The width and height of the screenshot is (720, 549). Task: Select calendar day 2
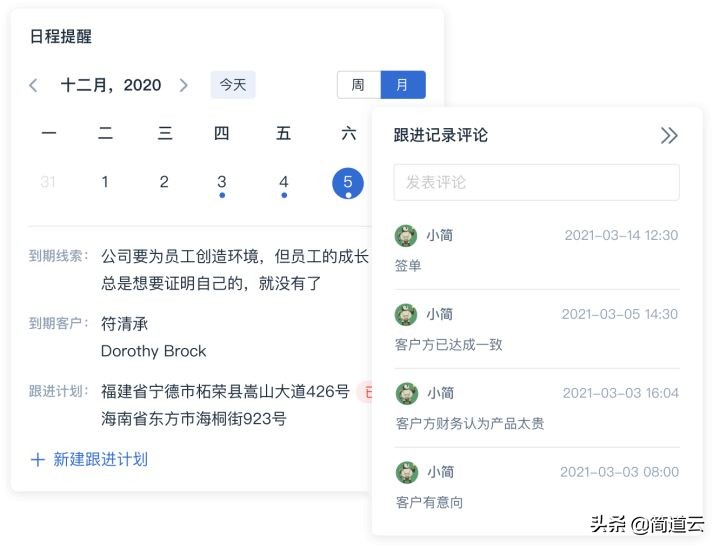coord(164,182)
